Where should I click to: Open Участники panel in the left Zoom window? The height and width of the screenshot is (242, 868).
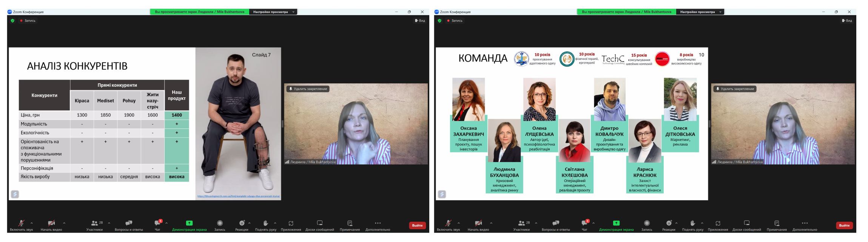pyautogui.click(x=94, y=225)
